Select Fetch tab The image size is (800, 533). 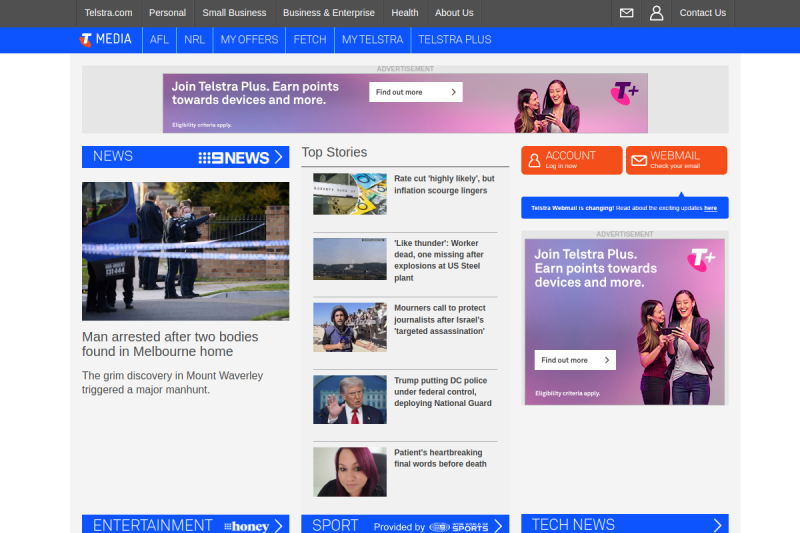(x=310, y=40)
